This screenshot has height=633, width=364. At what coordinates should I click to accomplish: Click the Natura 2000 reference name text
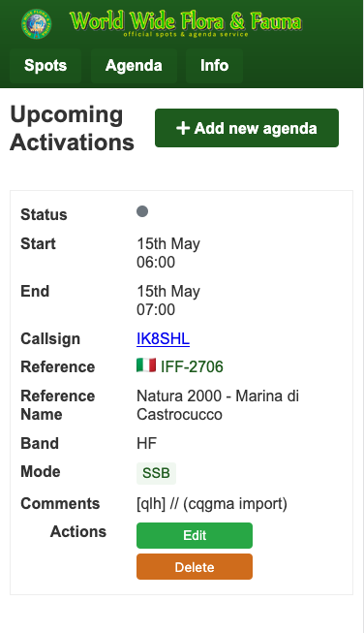click(x=218, y=405)
